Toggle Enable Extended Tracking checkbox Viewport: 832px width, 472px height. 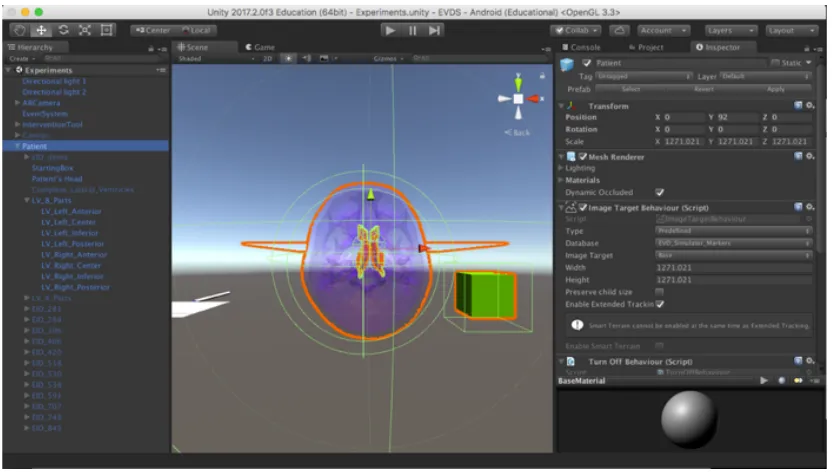point(660,304)
